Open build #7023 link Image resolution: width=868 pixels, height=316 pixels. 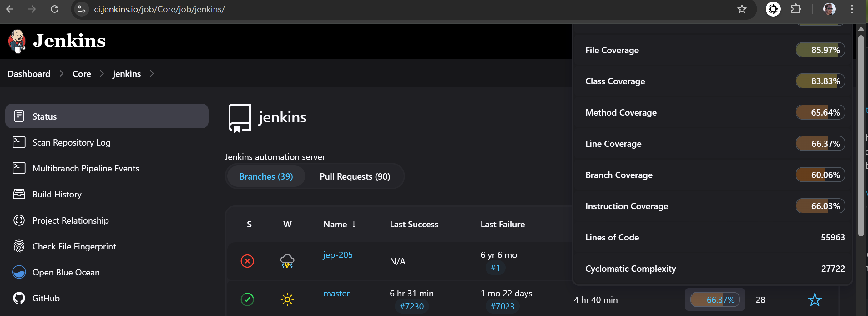502,306
